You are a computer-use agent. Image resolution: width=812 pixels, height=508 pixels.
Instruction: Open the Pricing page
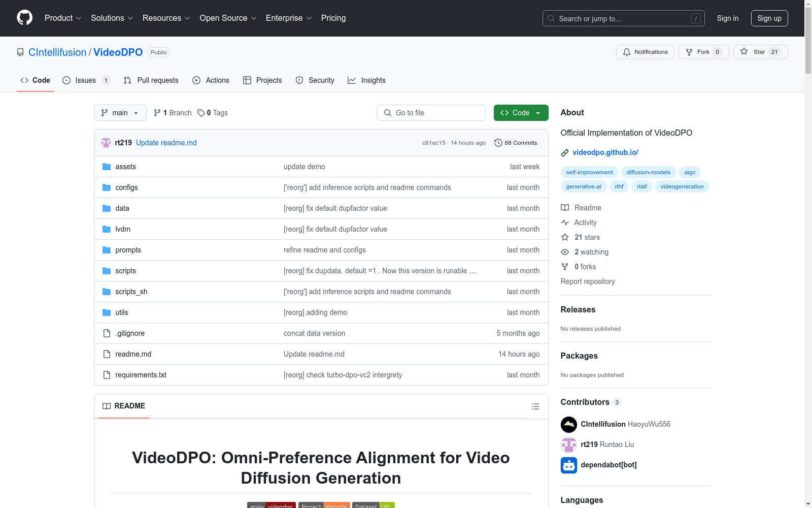click(x=333, y=18)
